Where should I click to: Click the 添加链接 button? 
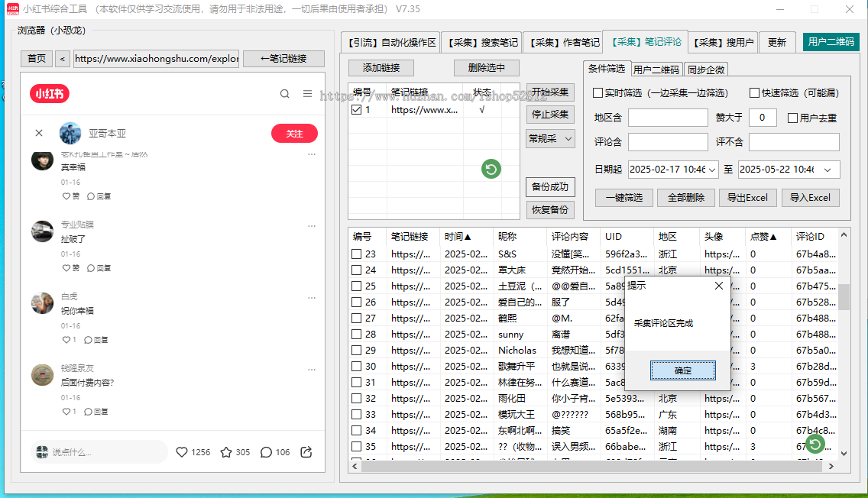[x=381, y=67]
